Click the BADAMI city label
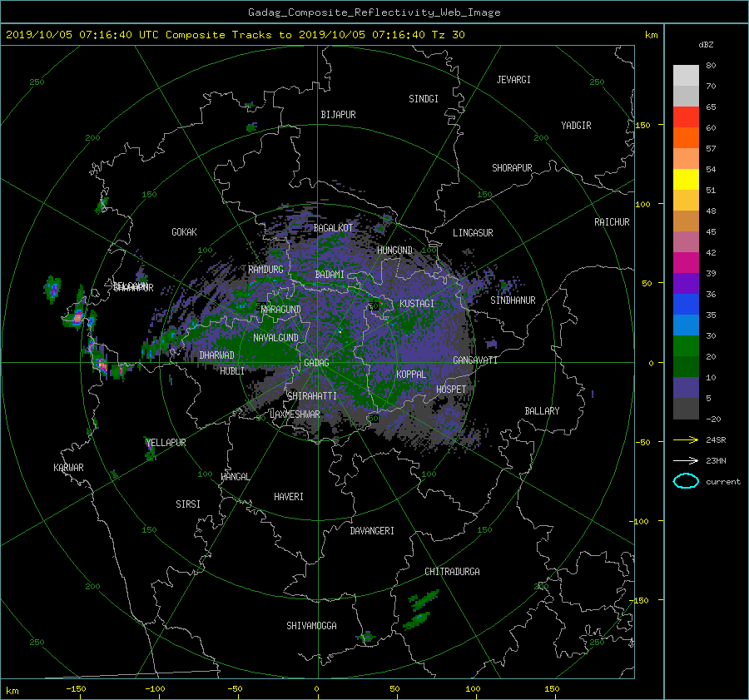Image resolution: width=749 pixels, height=700 pixels. [x=330, y=275]
